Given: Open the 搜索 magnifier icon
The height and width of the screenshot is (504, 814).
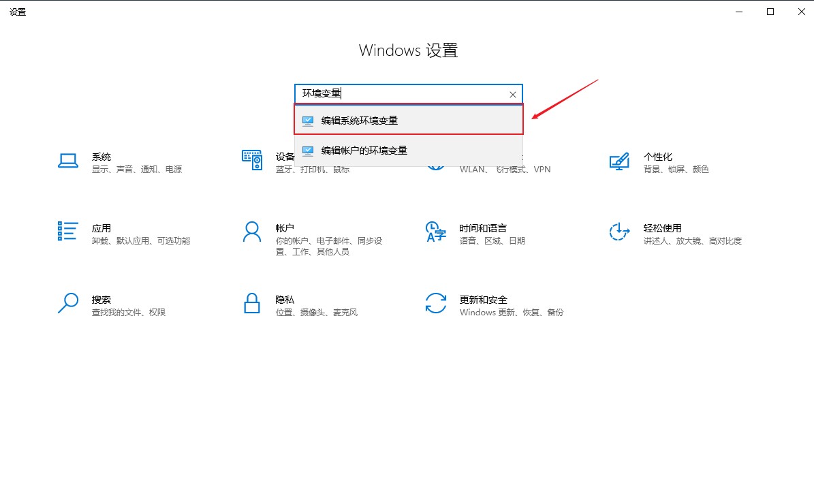Looking at the screenshot, I should click(68, 303).
